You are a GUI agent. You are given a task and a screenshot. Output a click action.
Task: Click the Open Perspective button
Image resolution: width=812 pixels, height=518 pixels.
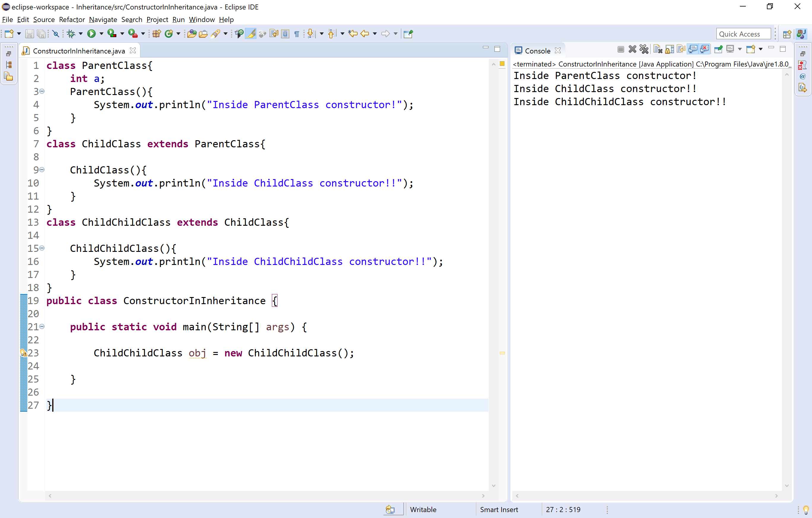click(x=787, y=34)
